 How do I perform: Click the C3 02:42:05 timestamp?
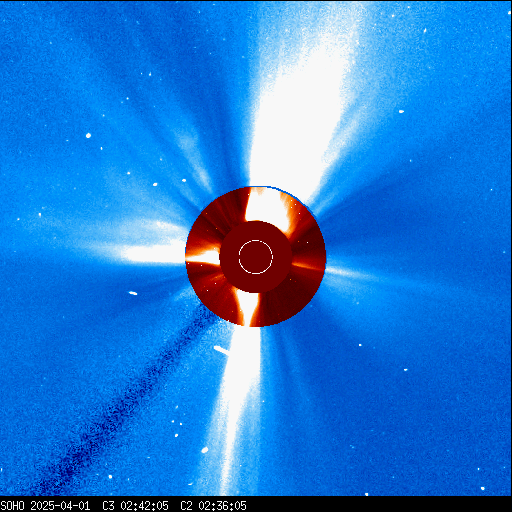point(135,506)
